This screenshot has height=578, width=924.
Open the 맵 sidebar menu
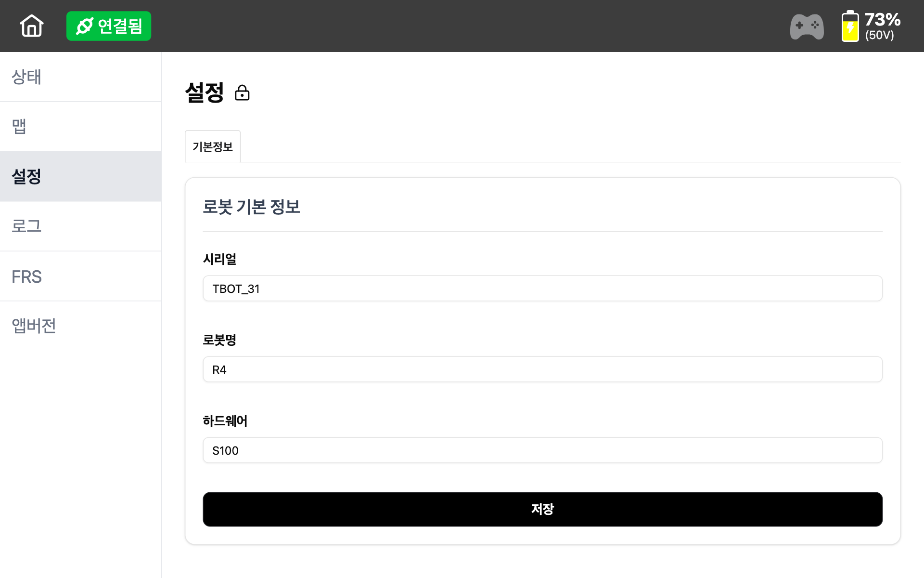(80, 127)
